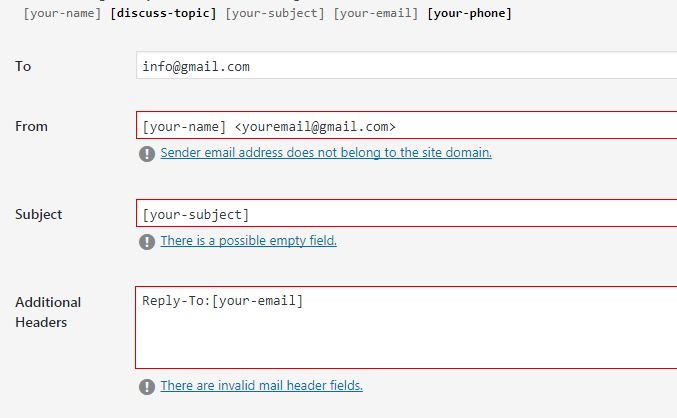This screenshot has height=418, width=677.
Task: Click the warning icon under the Subject field
Action: tap(147, 242)
